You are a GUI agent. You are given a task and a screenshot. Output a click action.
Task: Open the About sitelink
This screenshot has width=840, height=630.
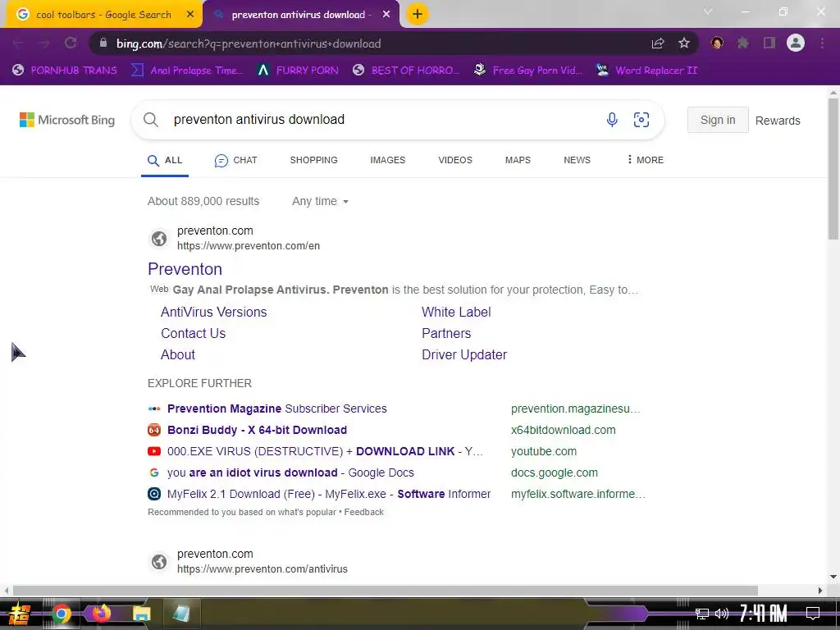point(178,354)
